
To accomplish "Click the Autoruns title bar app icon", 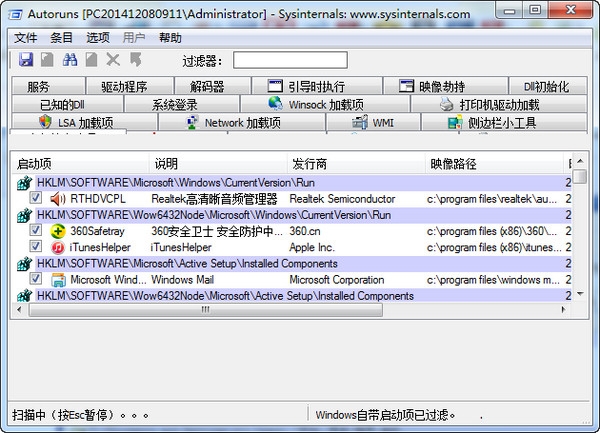I will coord(16,15).
